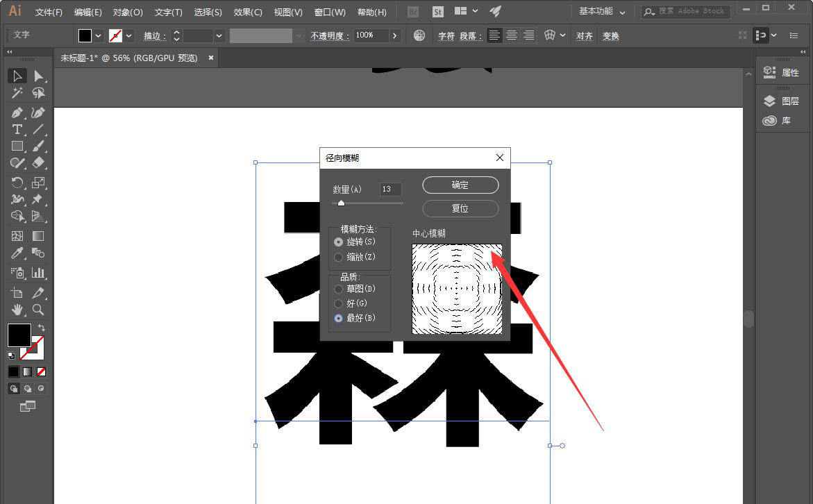Select the Direct Selection tool

click(x=38, y=76)
